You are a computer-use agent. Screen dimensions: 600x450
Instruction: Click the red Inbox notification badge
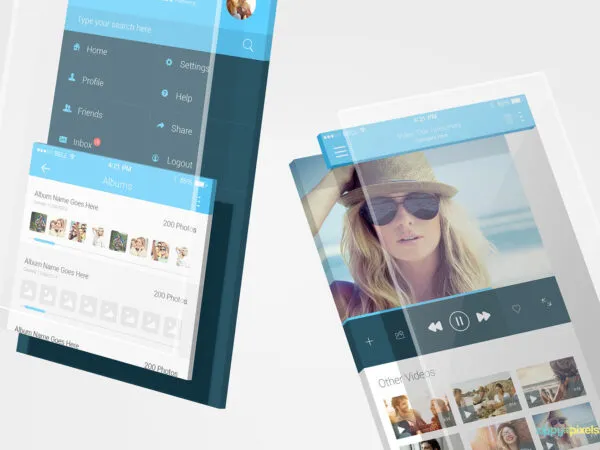(x=97, y=142)
